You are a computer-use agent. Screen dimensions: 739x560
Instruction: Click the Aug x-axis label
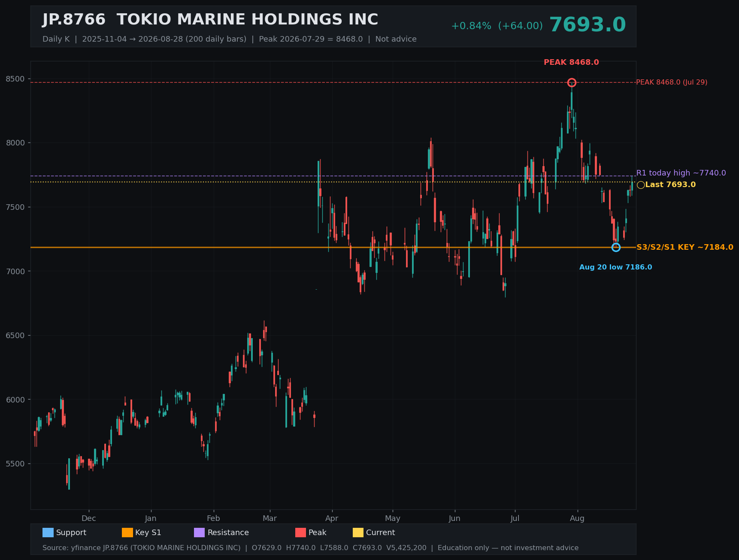click(577, 518)
